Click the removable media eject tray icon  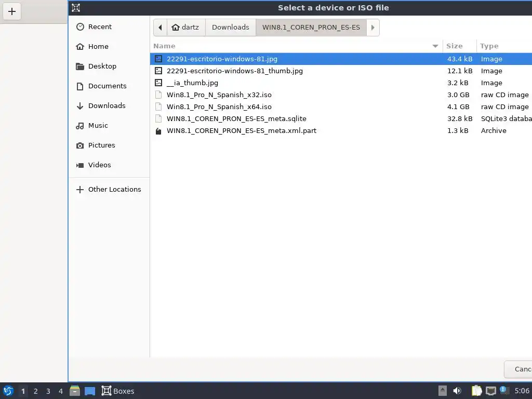pyautogui.click(x=443, y=391)
